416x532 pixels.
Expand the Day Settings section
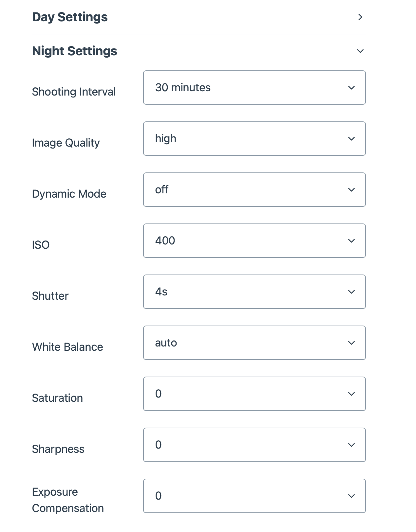coord(70,17)
